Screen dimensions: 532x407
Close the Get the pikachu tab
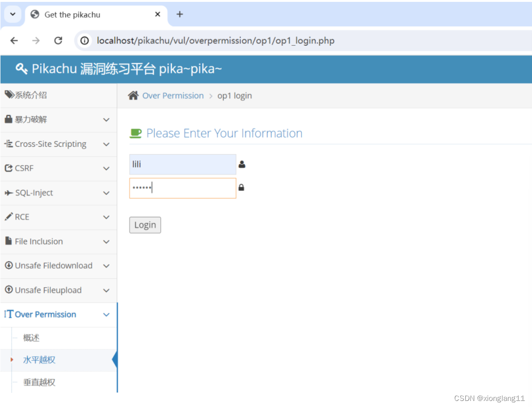click(157, 14)
